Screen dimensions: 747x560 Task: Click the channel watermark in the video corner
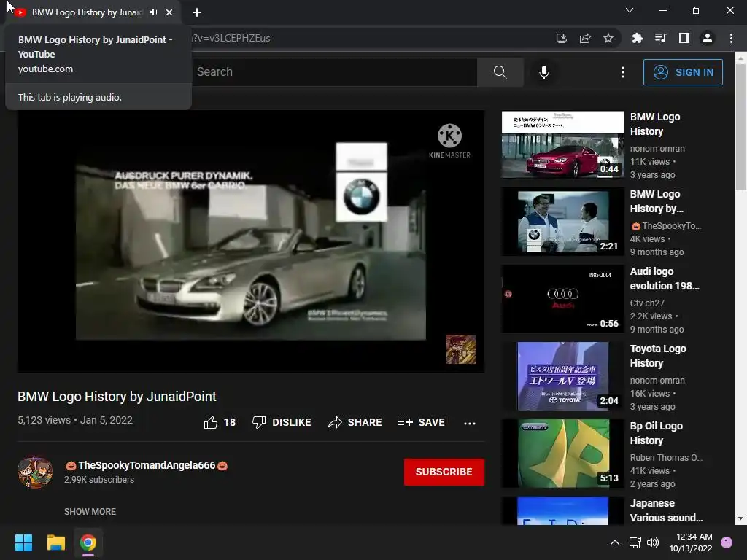tap(461, 349)
